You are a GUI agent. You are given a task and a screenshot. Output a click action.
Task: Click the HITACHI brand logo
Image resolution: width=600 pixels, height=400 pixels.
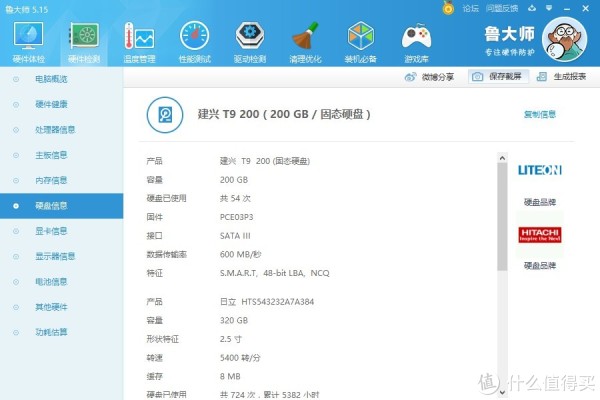540,235
